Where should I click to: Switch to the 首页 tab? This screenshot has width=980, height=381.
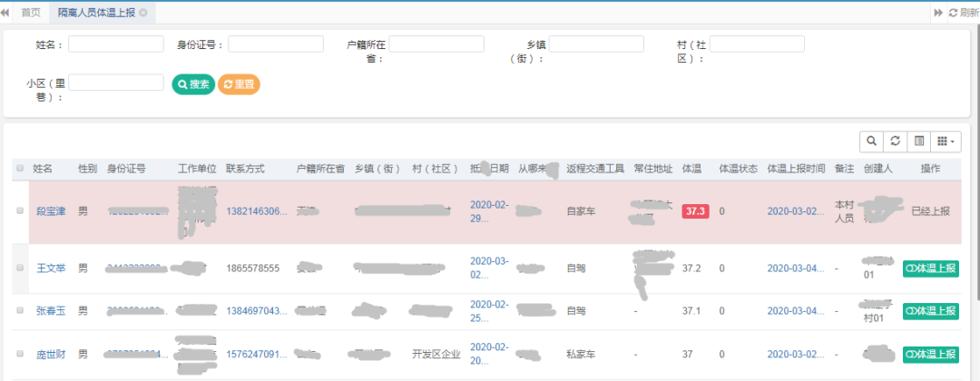tap(31, 13)
